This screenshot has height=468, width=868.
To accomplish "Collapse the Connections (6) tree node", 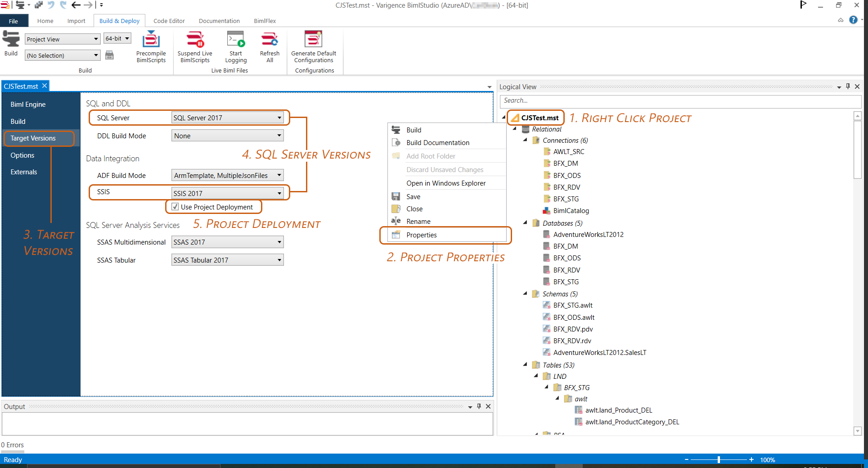I will pos(525,140).
